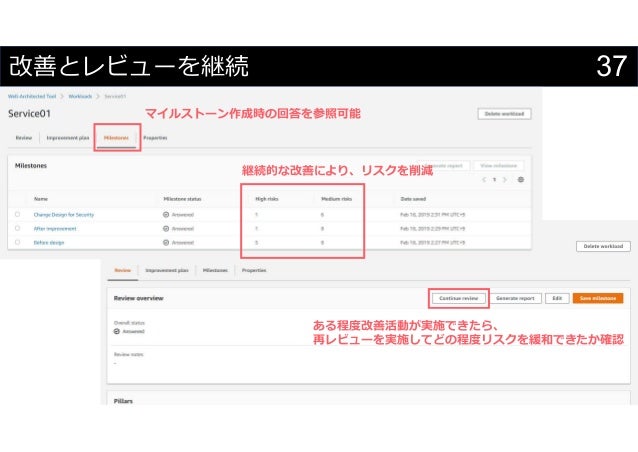
Task: Open Improvement plan tab above the Milestones table
Action: pos(68,138)
